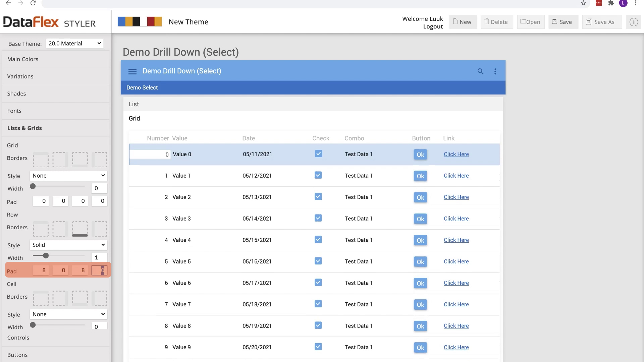Screen dimensions: 644x362
Task: Click the info circle icon
Action: coord(633,22)
